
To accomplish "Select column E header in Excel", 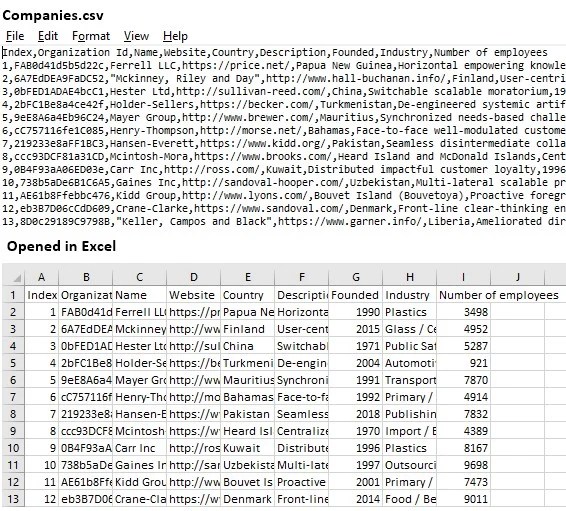I will click(248, 278).
